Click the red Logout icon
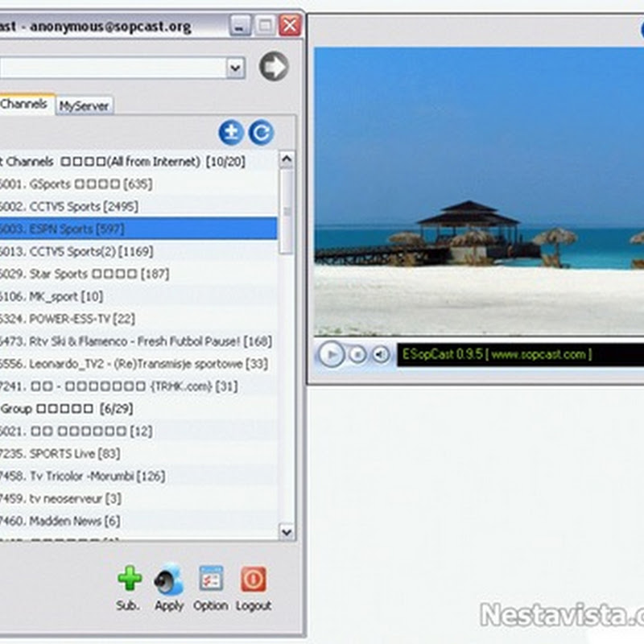 coord(254,579)
